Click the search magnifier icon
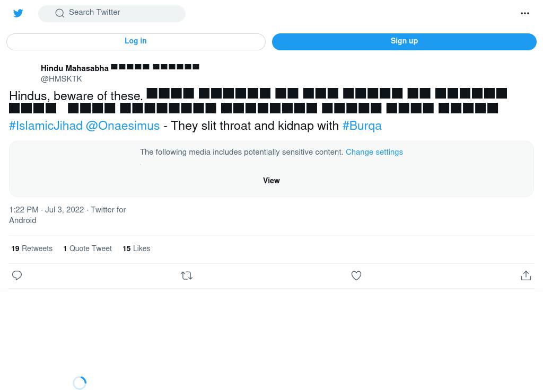 click(59, 13)
